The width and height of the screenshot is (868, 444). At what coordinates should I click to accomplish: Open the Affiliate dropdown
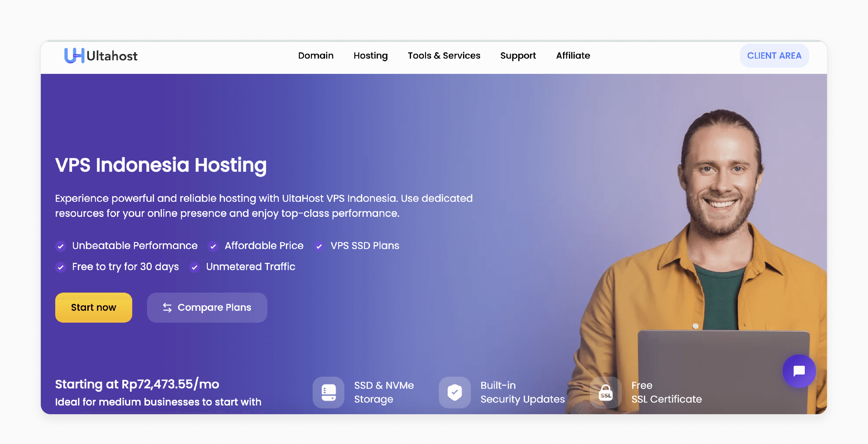(x=573, y=55)
